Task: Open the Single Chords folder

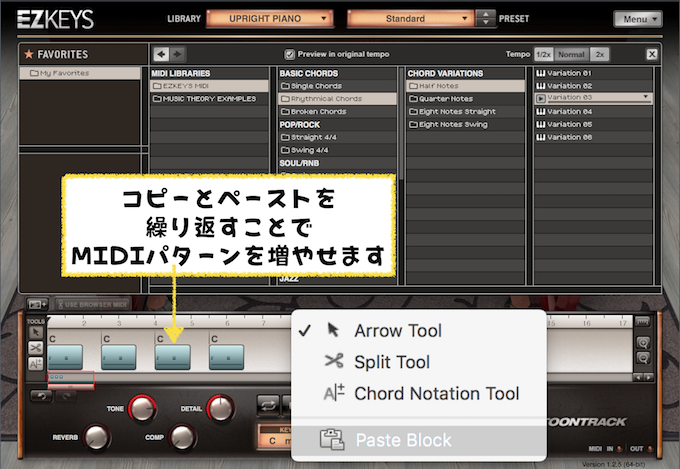Action: click(337, 86)
